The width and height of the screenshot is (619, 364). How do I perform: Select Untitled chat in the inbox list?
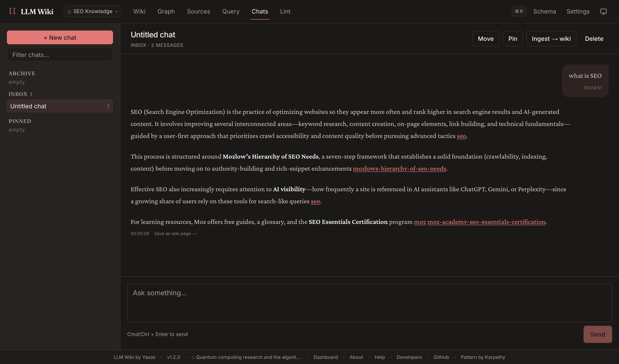60,106
